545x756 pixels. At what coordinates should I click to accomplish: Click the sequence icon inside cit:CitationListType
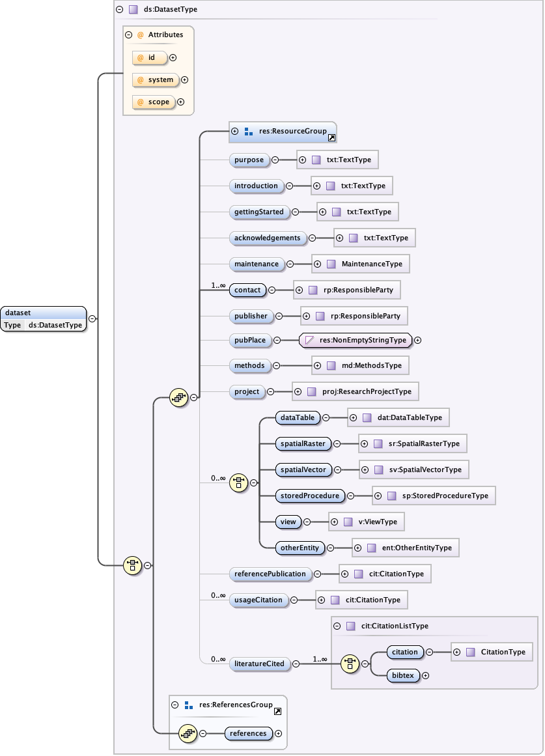click(x=350, y=664)
